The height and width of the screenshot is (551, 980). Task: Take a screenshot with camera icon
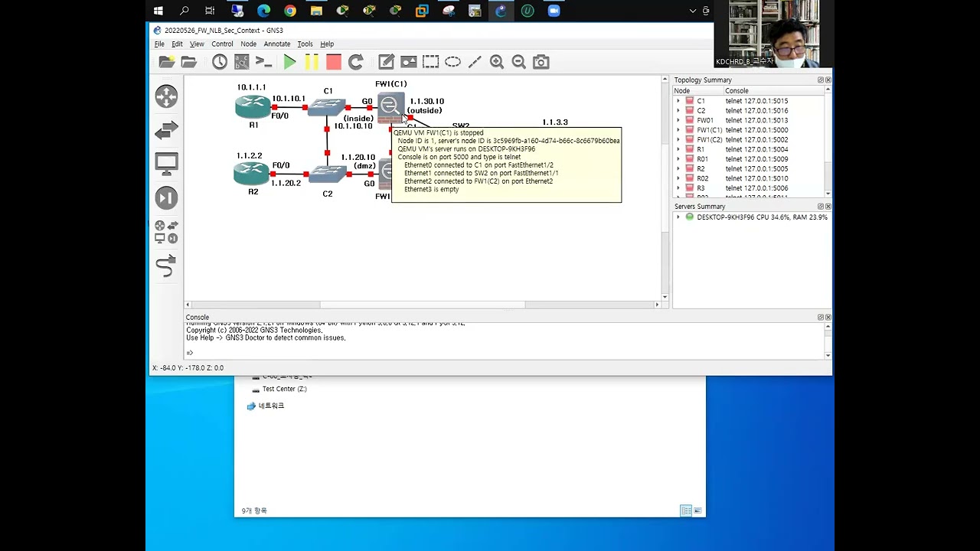click(x=541, y=62)
